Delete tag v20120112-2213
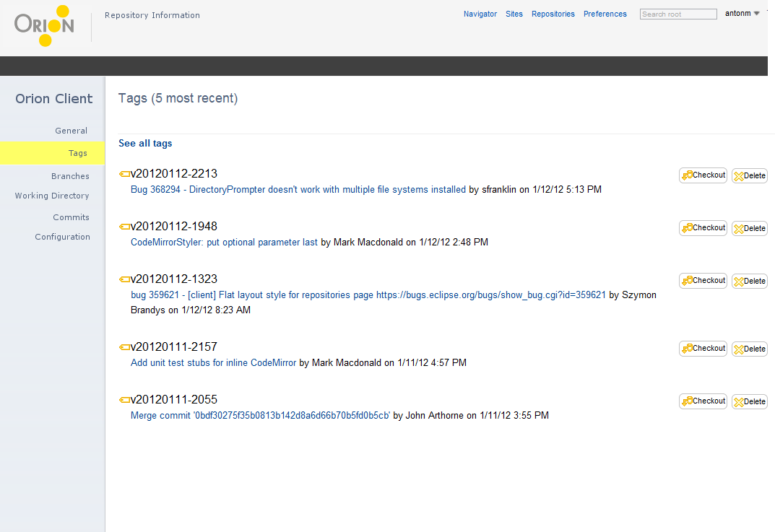 click(749, 176)
